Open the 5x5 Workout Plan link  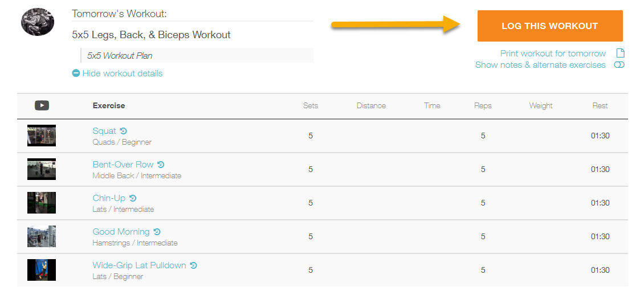pos(120,56)
